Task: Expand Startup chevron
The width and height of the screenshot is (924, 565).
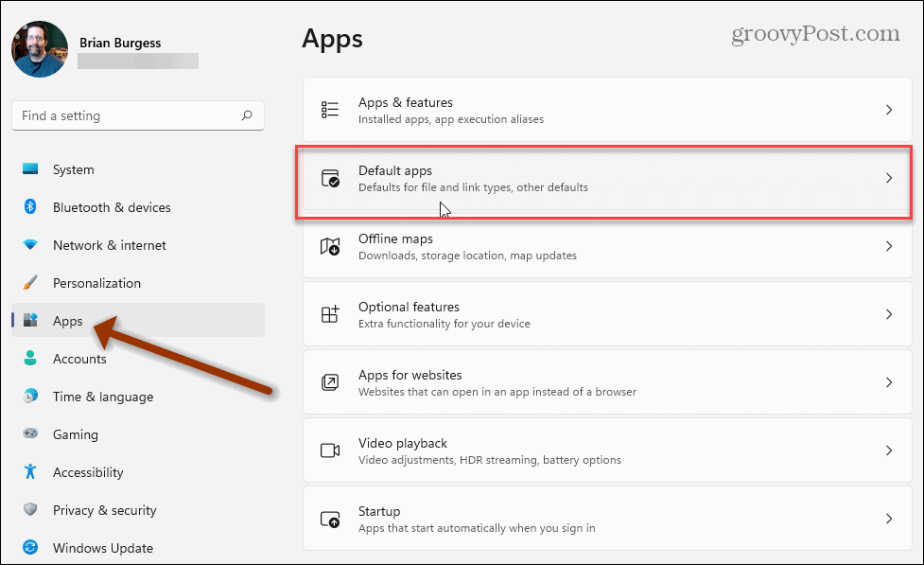Action: coord(889,519)
